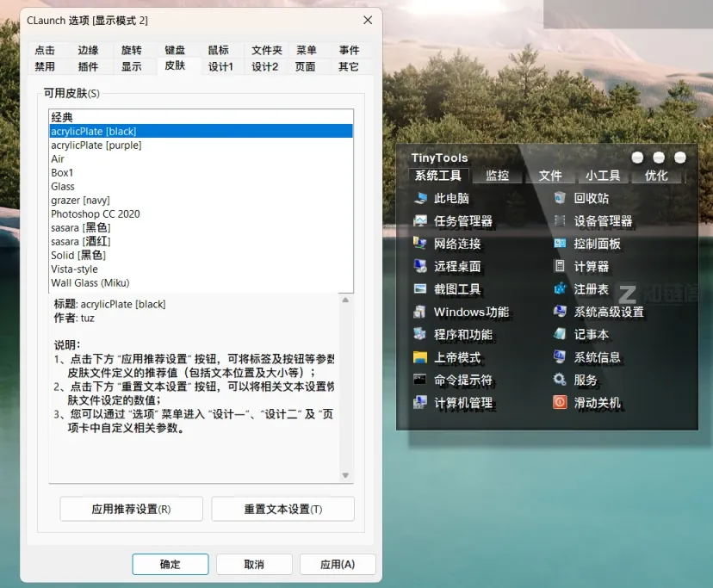Open the 插件 options tab
Screen dimensions: 713x588
pyautogui.click(x=88, y=66)
